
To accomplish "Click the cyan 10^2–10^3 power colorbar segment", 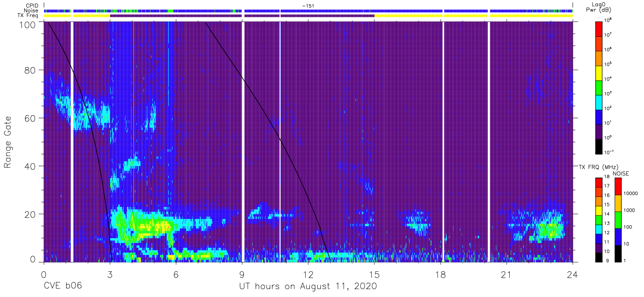I will pos(599,101).
